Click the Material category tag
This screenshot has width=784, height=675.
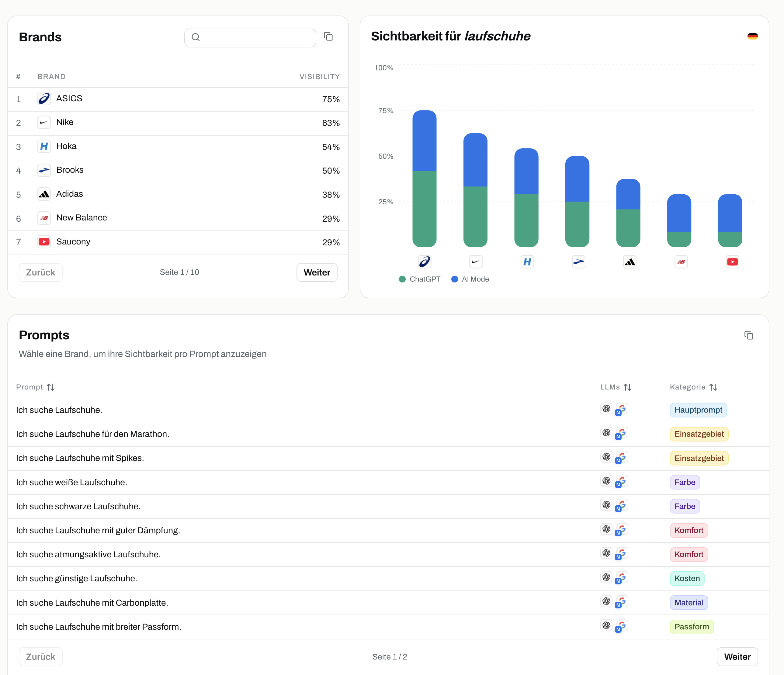689,603
